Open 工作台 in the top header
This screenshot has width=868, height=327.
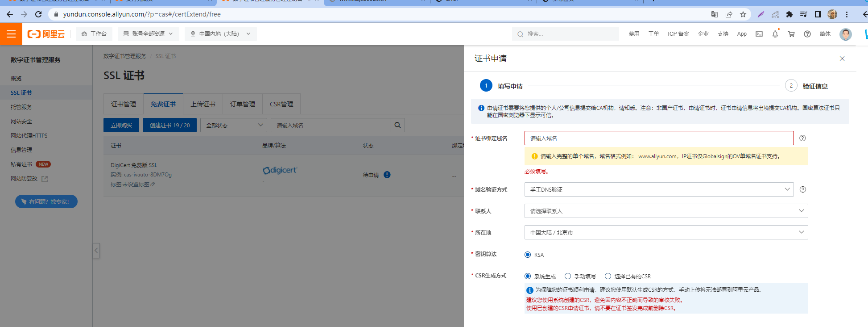[x=94, y=34]
